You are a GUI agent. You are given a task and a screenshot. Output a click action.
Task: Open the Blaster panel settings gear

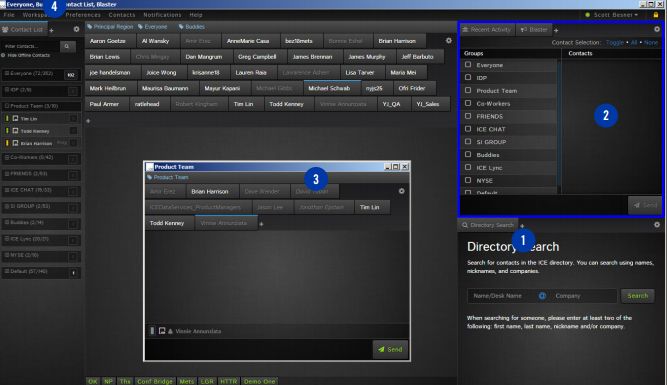tap(657, 29)
